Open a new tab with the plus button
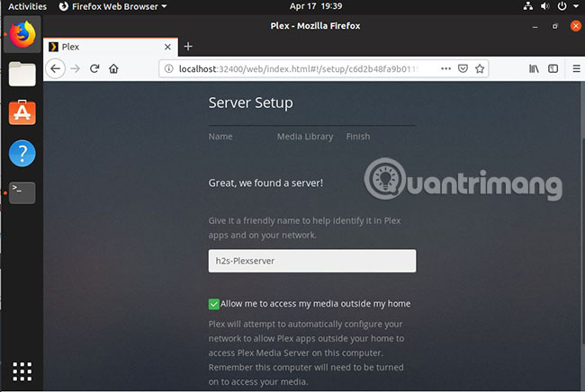Viewport: 585px width, 392px height. [x=188, y=47]
